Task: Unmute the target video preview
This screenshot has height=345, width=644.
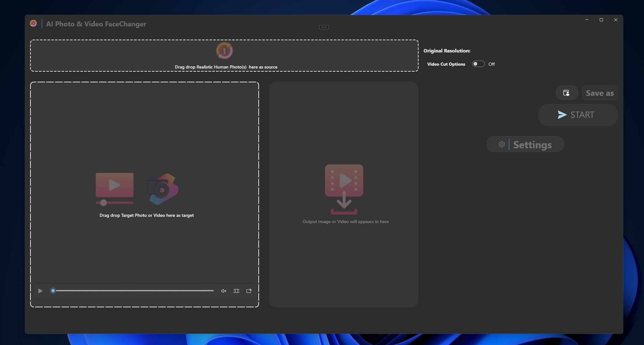Action: [x=223, y=291]
